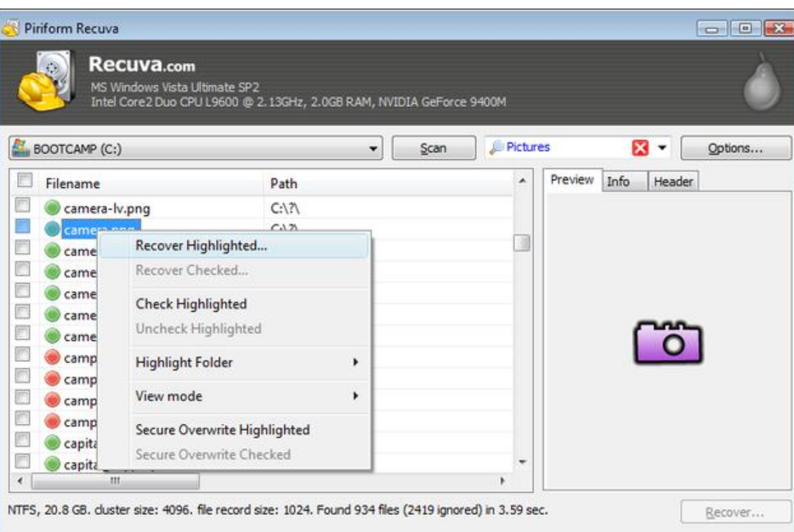This screenshot has height=532, width=794.
Task: Open the Options dialog button
Action: point(735,149)
